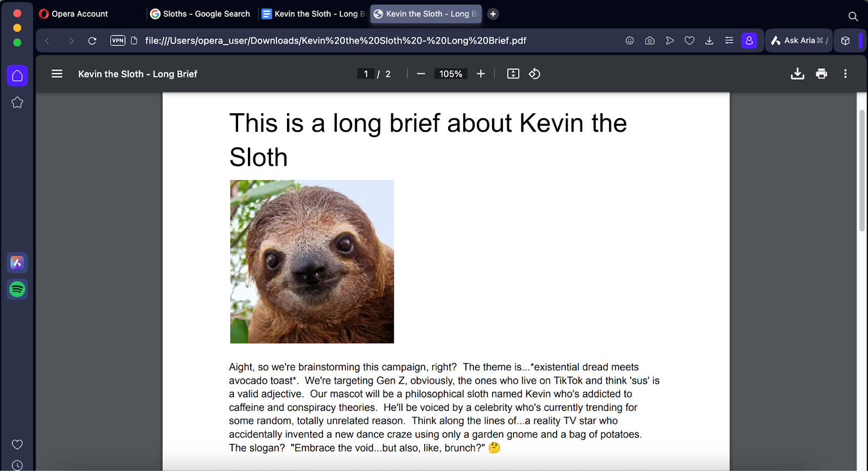Select the active Kevin the Sloth PDF tab

[426, 14]
